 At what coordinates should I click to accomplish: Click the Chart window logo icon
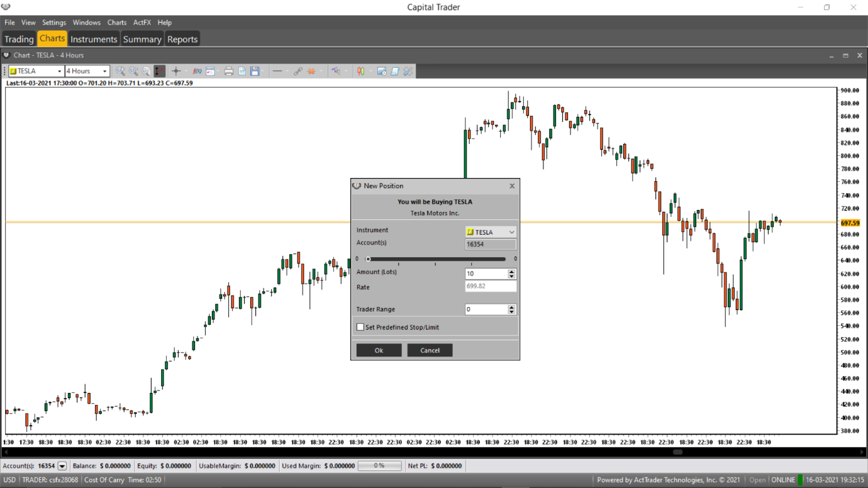pos(7,55)
